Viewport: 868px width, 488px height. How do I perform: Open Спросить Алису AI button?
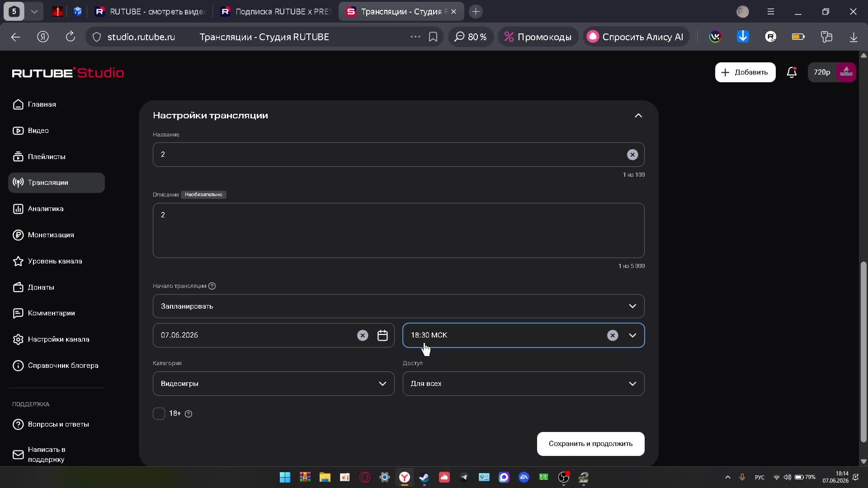tap(635, 37)
